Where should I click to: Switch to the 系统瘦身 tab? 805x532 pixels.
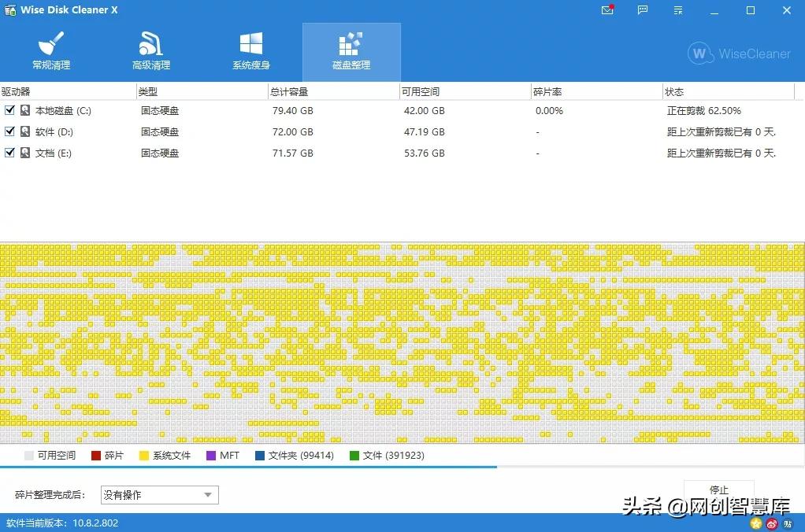pyautogui.click(x=250, y=50)
